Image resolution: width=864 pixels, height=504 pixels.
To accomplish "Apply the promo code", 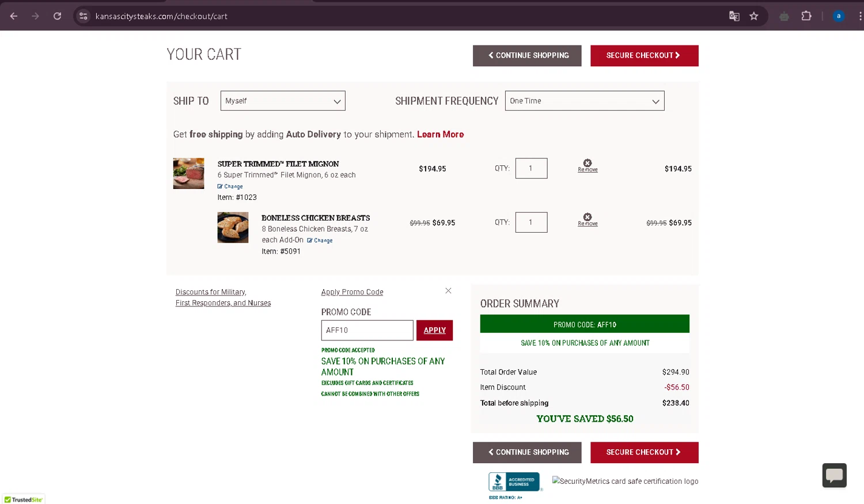I will tap(435, 331).
